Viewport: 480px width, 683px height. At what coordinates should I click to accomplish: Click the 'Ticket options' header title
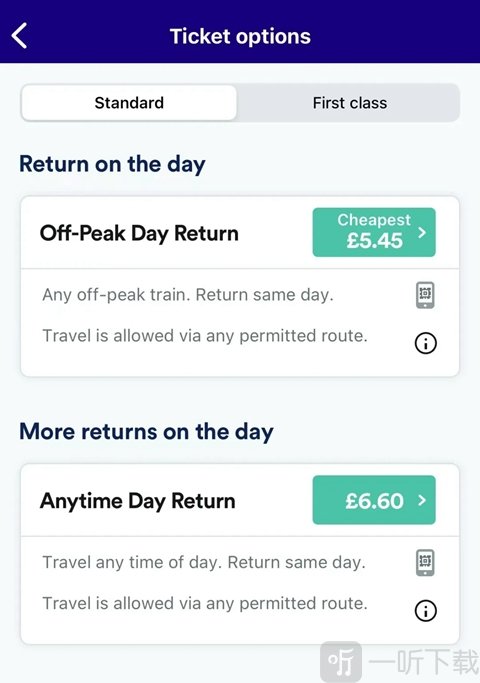point(240,36)
